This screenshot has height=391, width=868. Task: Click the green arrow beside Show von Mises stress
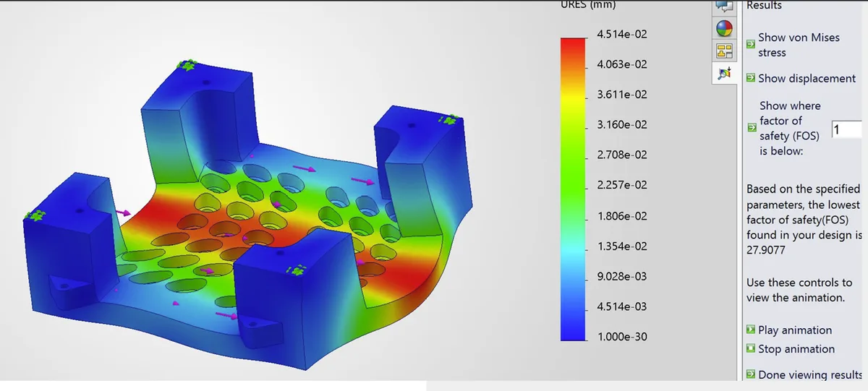click(751, 44)
